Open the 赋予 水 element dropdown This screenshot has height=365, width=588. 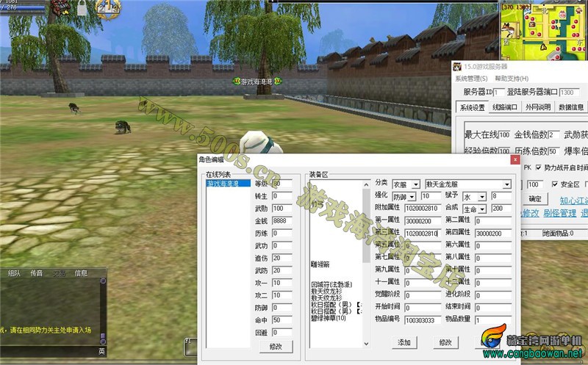482,197
